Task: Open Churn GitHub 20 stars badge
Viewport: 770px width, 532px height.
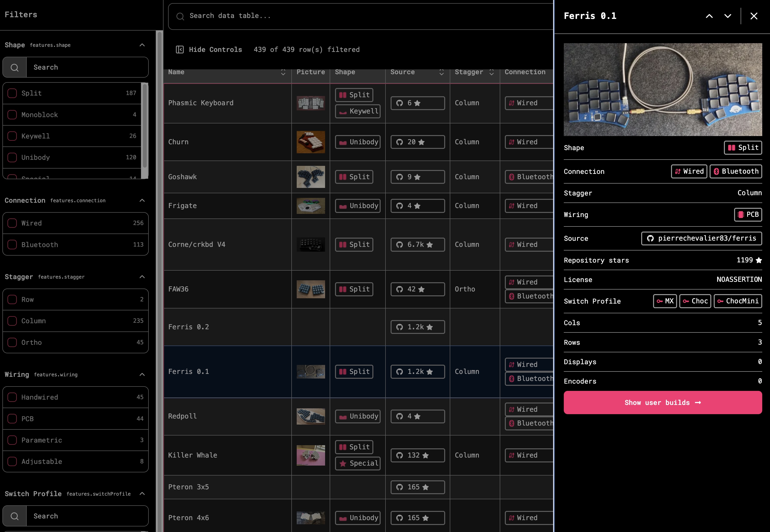Action: 418,142
